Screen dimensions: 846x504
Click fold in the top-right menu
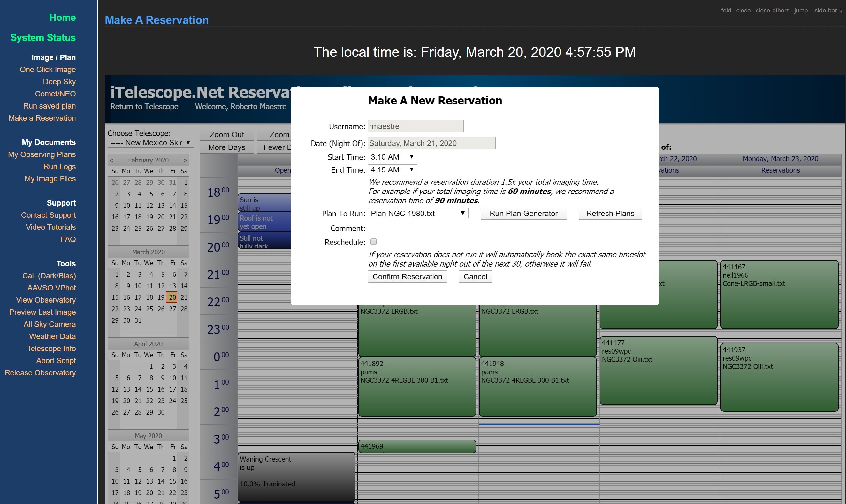pos(726,10)
